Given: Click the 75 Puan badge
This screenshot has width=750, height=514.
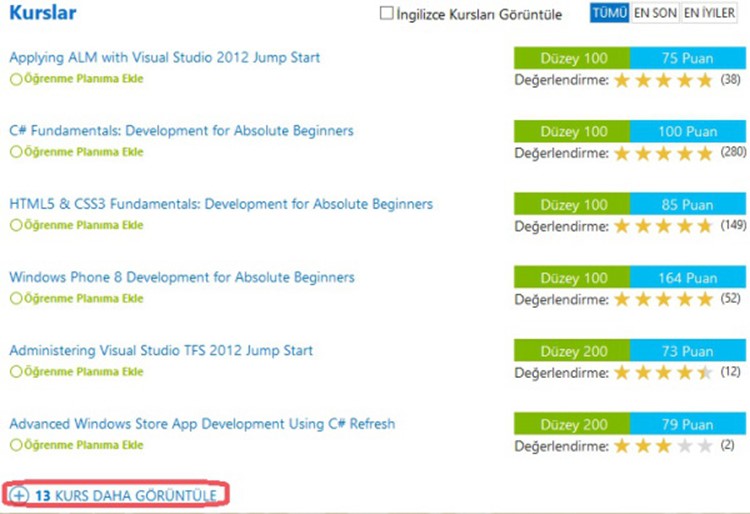Looking at the screenshot, I should pos(688,58).
